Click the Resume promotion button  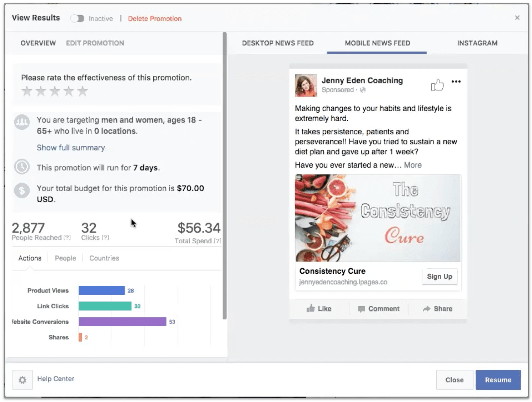[x=498, y=380]
